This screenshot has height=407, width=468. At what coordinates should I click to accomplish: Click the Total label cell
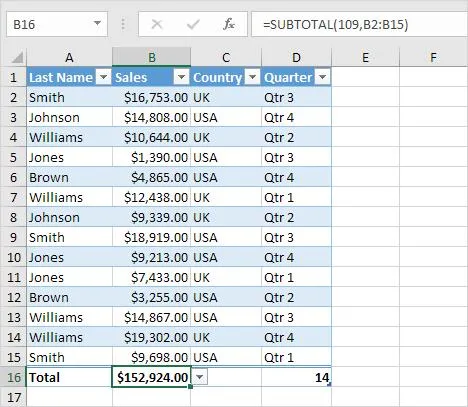pyautogui.click(x=69, y=377)
